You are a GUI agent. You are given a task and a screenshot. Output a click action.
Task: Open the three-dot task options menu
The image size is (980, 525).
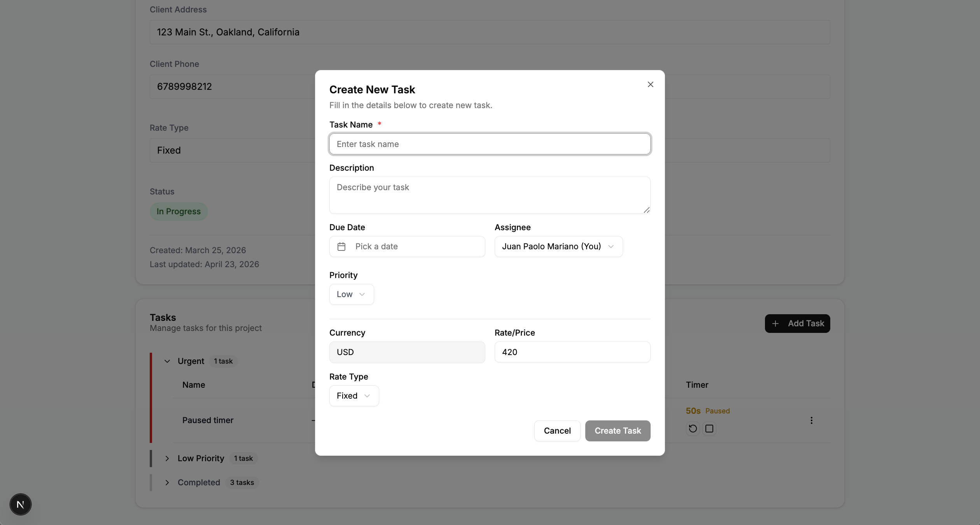click(x=811, y=420)
